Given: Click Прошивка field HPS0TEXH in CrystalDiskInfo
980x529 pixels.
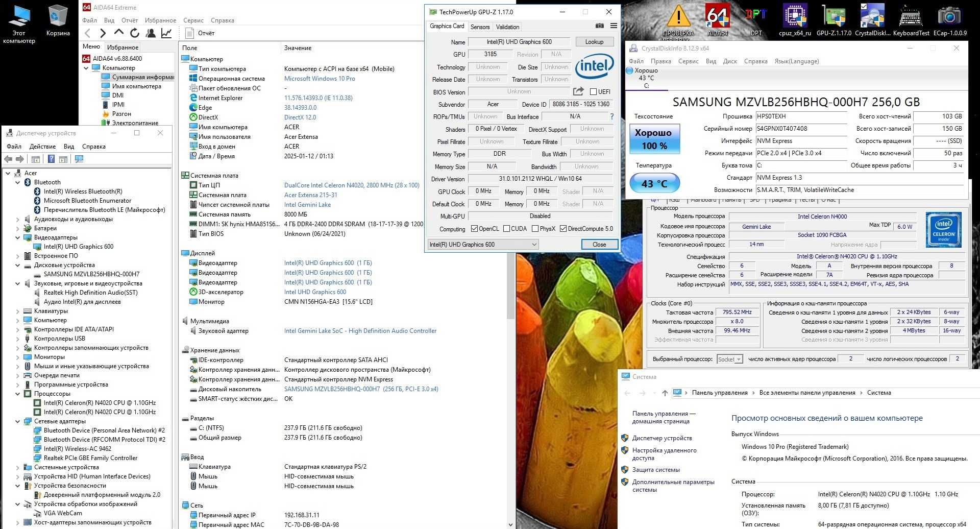Looking at the screenshot, I should [x=801, y=116].
